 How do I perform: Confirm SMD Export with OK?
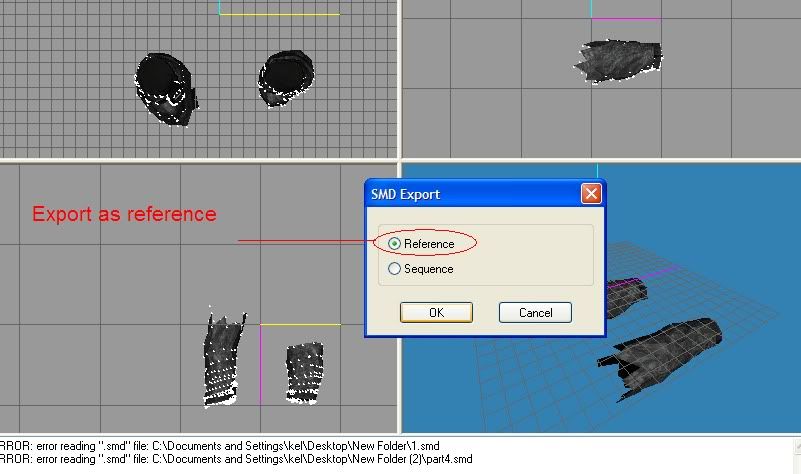coord(436,313)
